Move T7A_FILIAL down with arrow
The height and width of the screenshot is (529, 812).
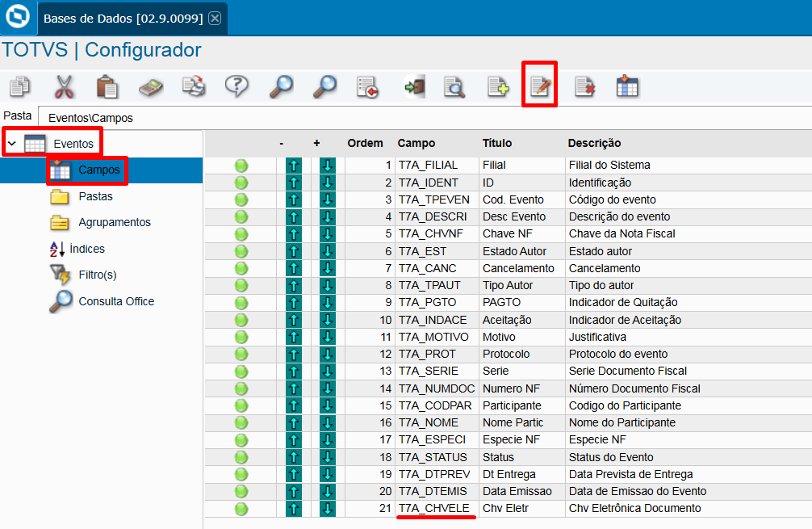click(327, 166)
